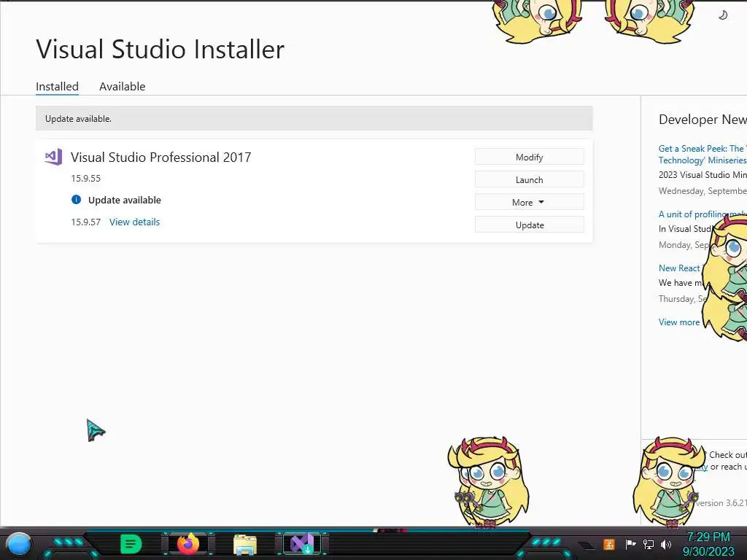Open the Available tab
This screenshot has height=560, width=747.
(x=122, y=87)
